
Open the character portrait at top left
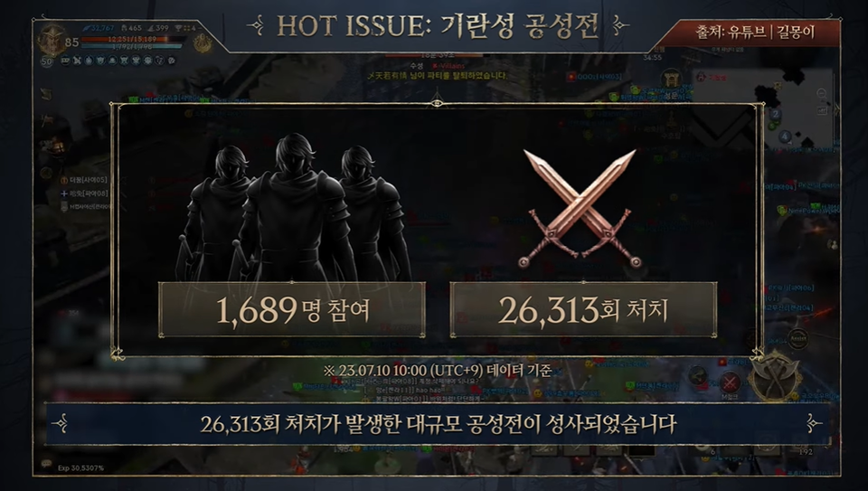[52, 41]
